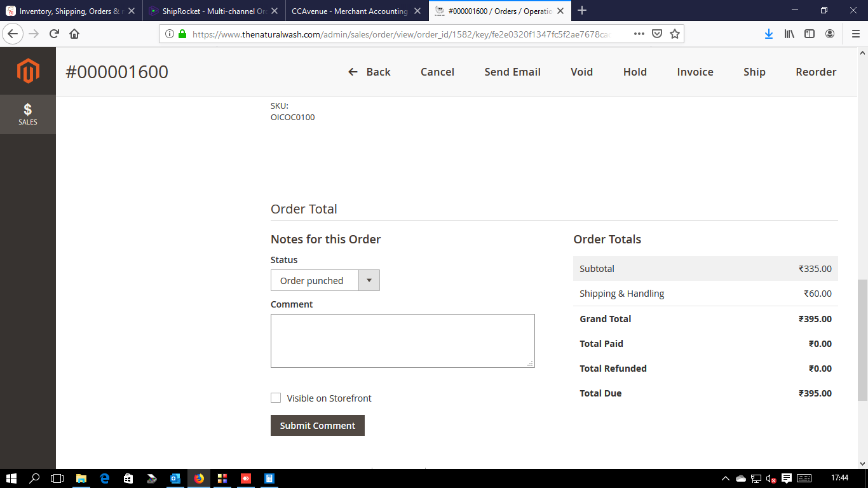
Task: Show hidden system tray icons
Action: click(726, 478)
